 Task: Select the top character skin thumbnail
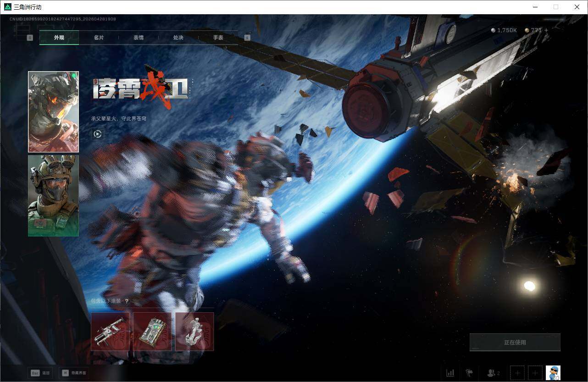click(x=53, y=111)
